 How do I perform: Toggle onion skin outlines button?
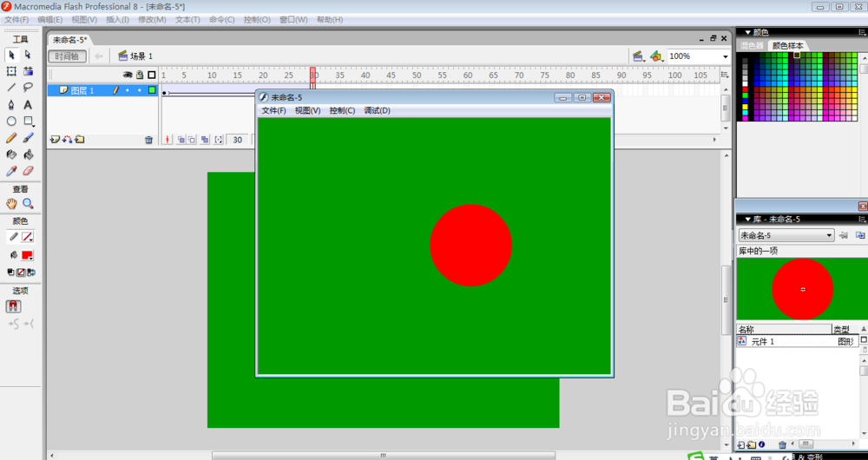coord(192,140)
